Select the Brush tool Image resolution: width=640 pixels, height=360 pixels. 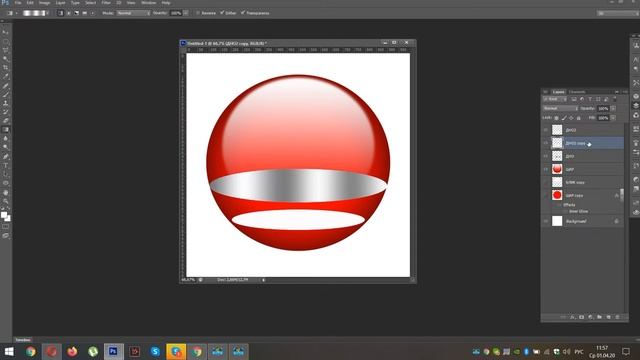click(x=5, y=94)
